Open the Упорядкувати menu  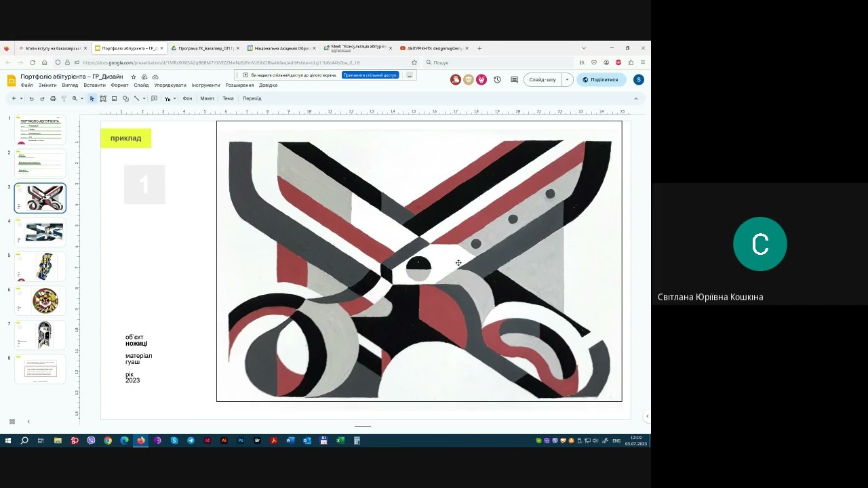coord(170,85)
